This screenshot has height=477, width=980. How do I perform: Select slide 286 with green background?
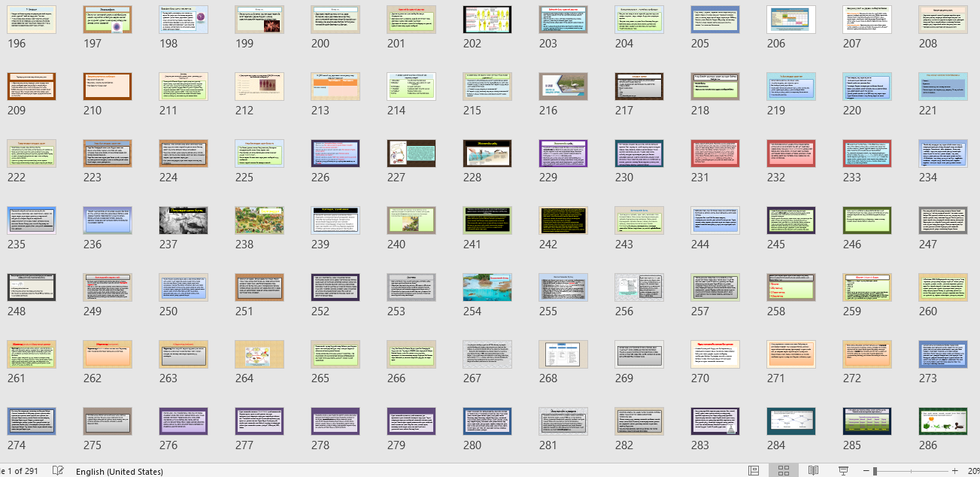click(x=943, y=421)
